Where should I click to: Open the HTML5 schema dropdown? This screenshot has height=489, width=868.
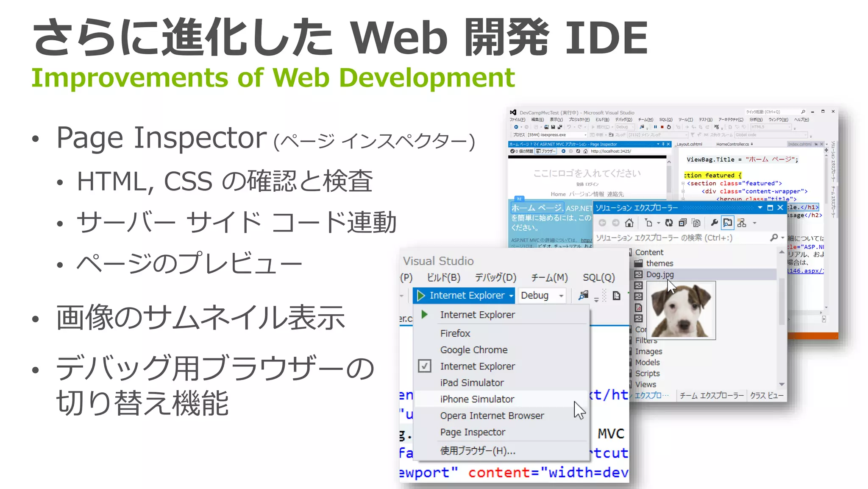pyautogui.click(x=771, y=127)
